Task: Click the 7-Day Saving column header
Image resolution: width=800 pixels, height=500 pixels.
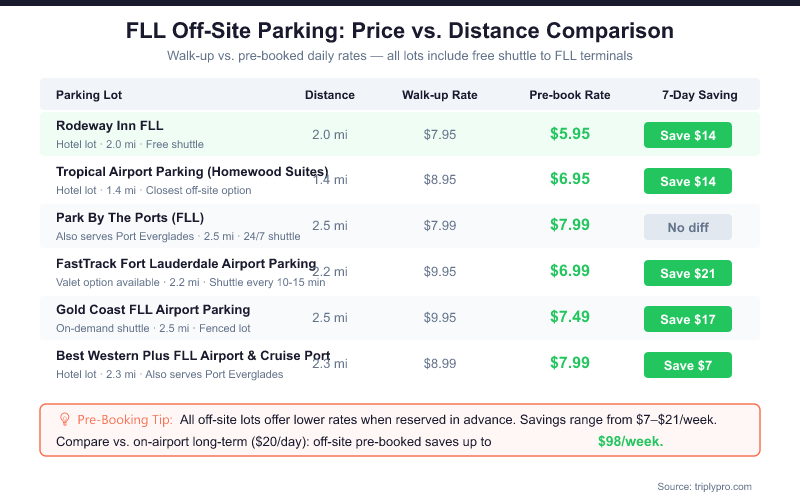Action: (700, 96)
